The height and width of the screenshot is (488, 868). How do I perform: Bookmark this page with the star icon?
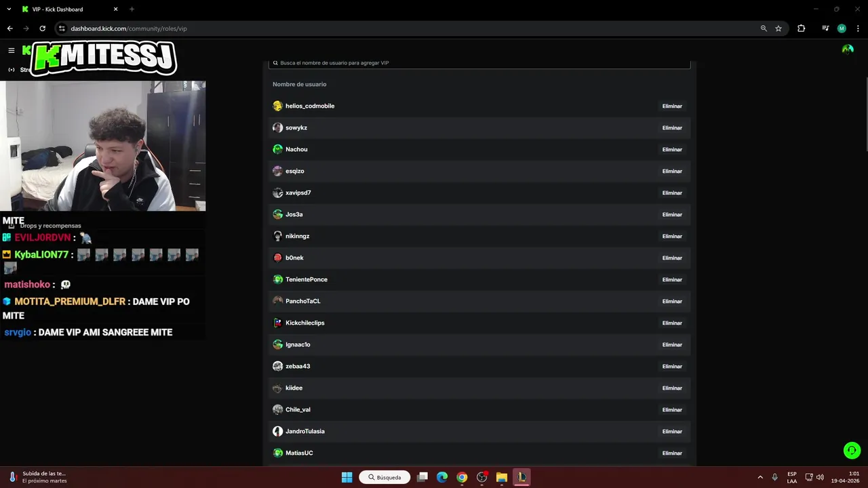click(x=778, y=28)
